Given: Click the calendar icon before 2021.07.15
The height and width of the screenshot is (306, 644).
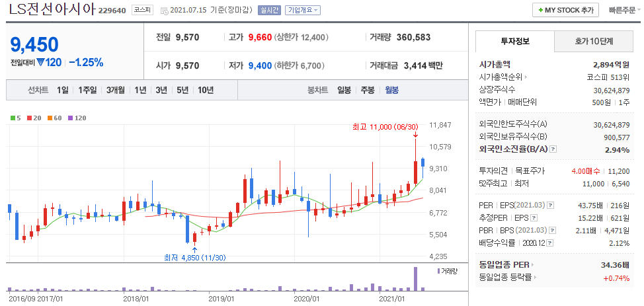Looking at the screenshot, I should (x=164, y=11).
